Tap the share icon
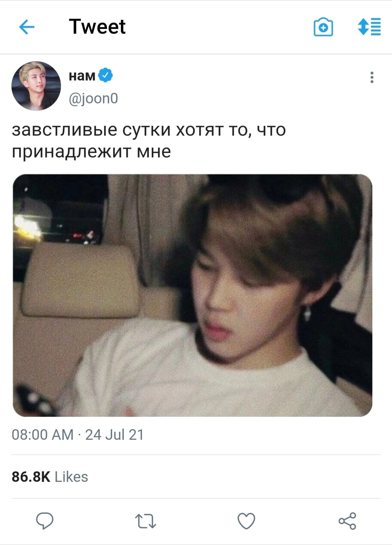Screen dimensions: 392x545 tap(347, 521)
